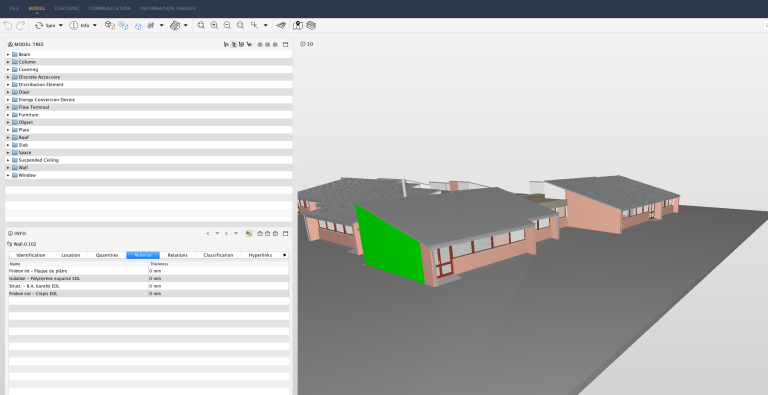Open the forward-history dropdown in Info panel
The height and width of the screenshot is (395, 768).
point(236,233)
